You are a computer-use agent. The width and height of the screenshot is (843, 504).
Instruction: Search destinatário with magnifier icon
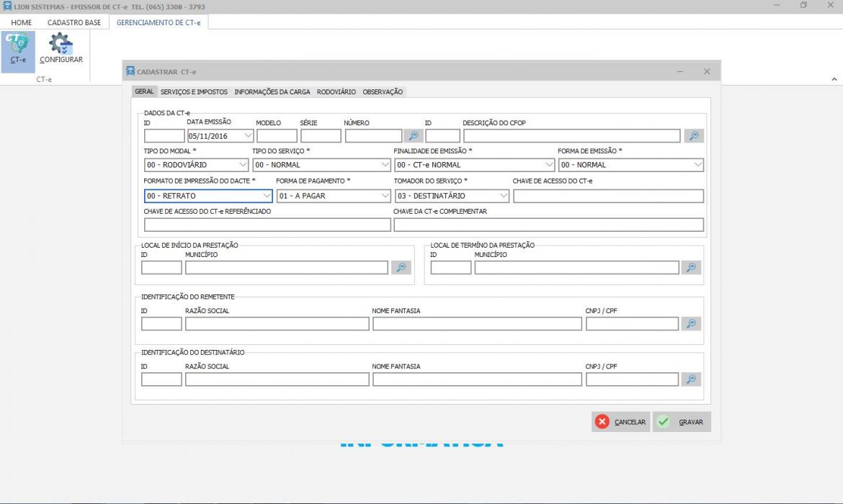(x=692, y=379)
